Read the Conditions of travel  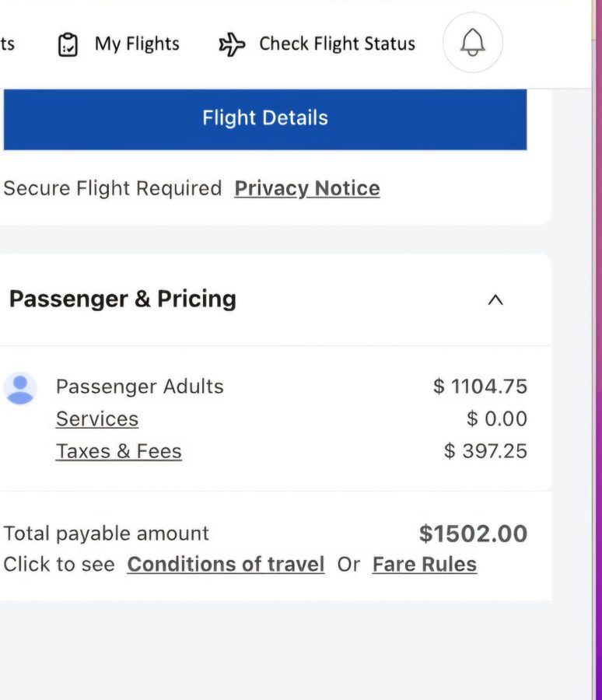[x=226, y=565]
